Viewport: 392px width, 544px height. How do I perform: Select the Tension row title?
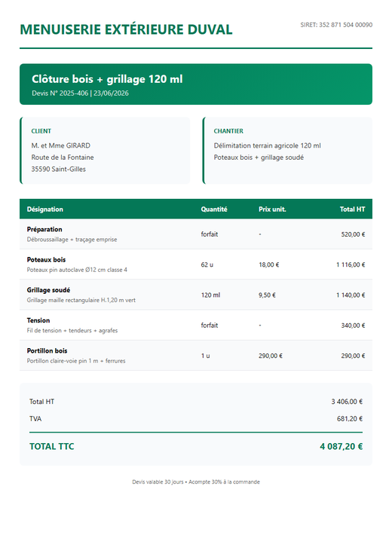[x=38, y=320]
